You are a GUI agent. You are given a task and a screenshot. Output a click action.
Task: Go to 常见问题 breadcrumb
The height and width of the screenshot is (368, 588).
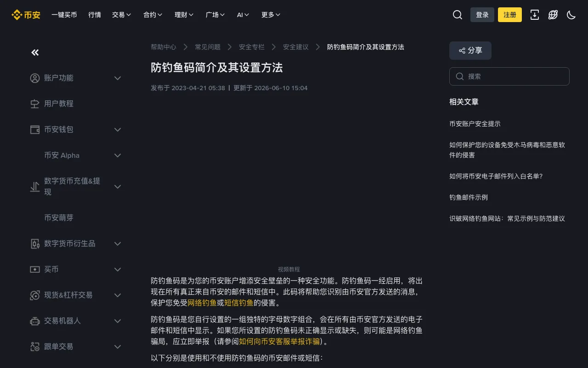[x=208, y=47]
